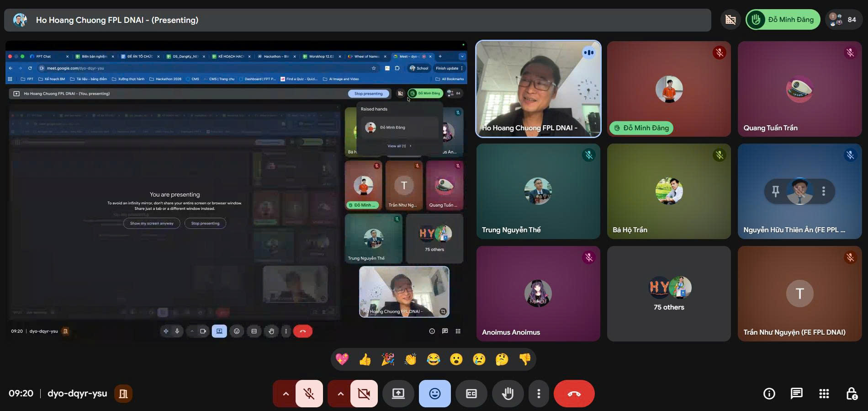Viewport: 868px width, 411px height.
Task: Toggle closed captions button
Action: click(471, 394)
